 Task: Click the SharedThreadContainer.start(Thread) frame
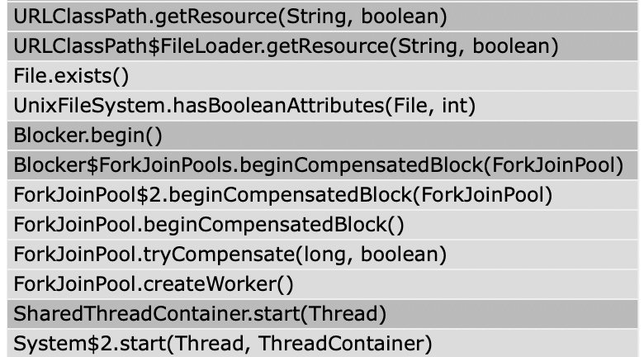click(x=322, y=314)
